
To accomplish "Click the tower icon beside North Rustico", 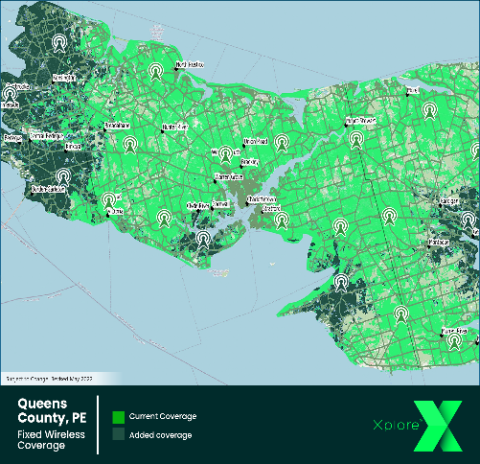I will pos(155,72).
